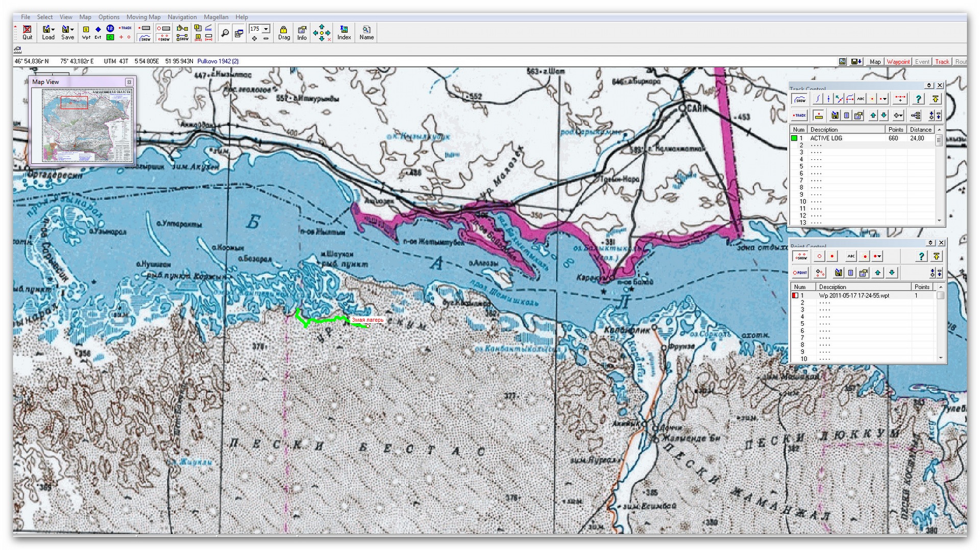Open the Navigation menu
This screenshot has width=980, height=550.
coord(182,17)
